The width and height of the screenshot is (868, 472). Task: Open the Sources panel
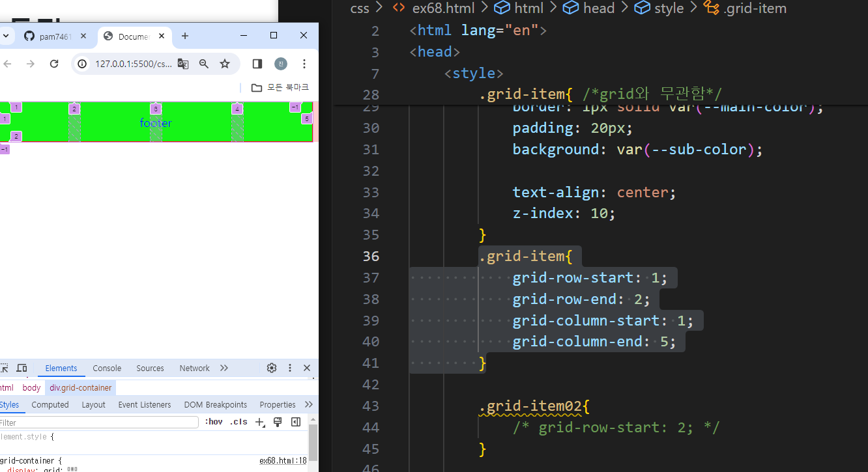[x=150, y=368]
